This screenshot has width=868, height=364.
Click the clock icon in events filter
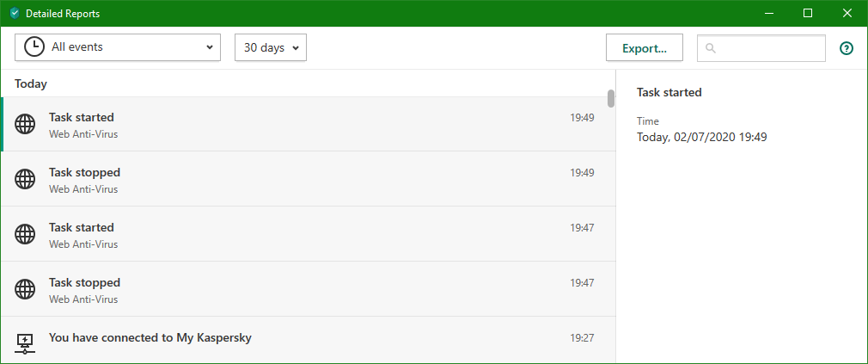(34, 47)
